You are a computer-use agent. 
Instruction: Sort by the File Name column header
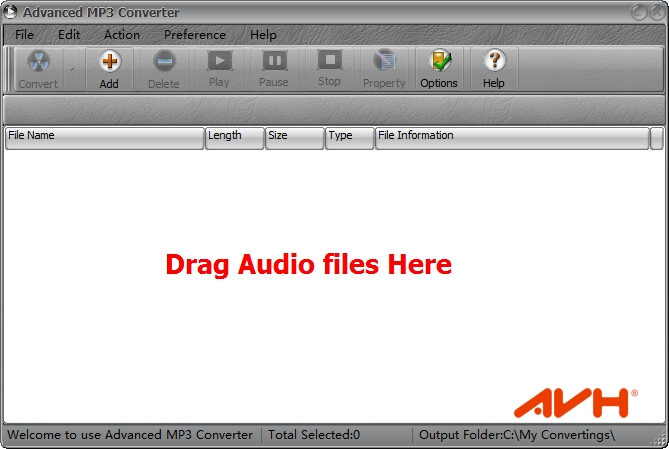pos(105,138)
